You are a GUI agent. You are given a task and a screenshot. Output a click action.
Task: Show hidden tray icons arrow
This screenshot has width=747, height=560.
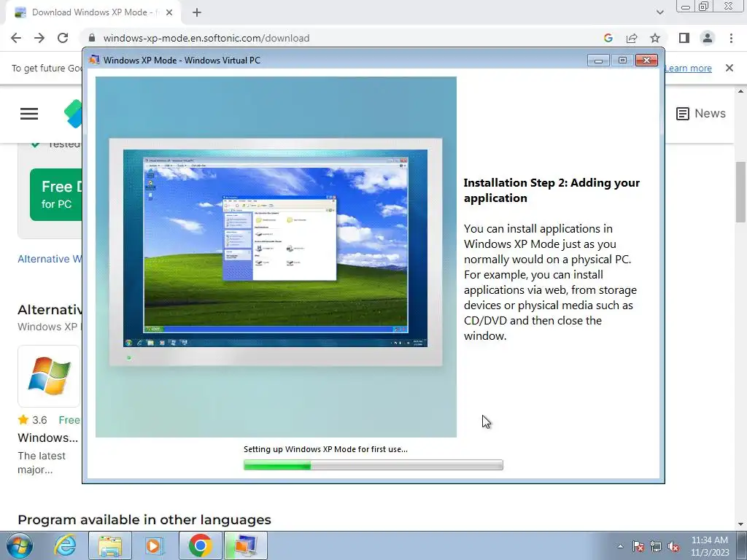(620, 546)
